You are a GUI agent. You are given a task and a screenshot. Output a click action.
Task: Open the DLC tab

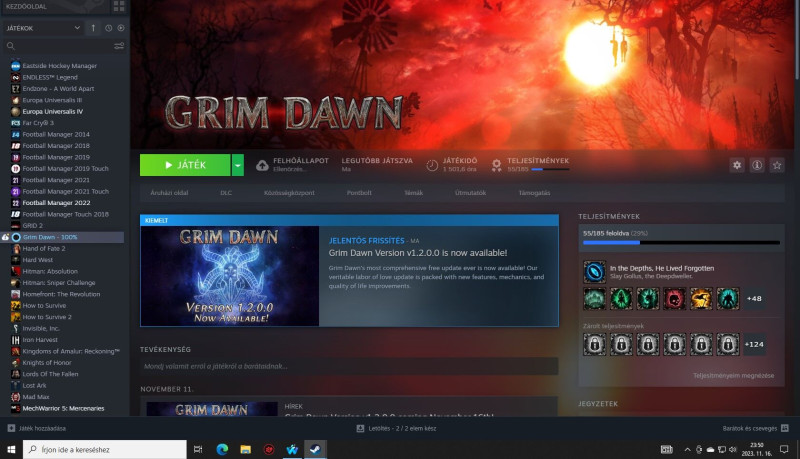tap(226, 193)
